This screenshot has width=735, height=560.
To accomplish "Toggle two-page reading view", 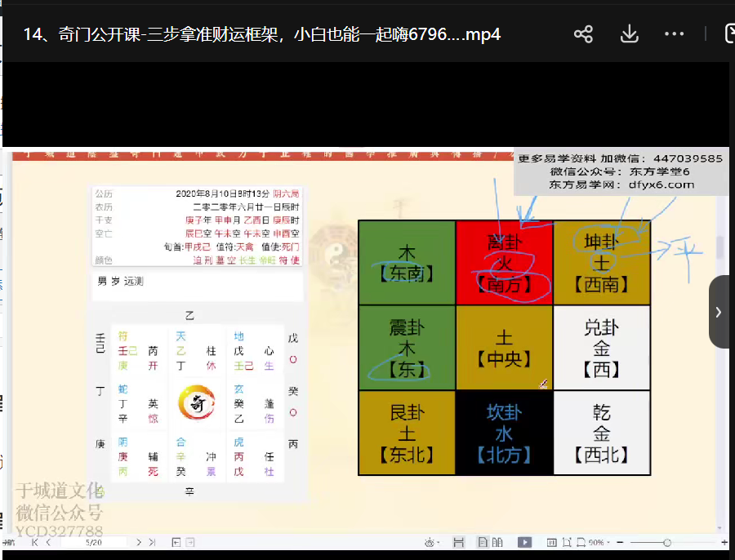I will (497, 542).
